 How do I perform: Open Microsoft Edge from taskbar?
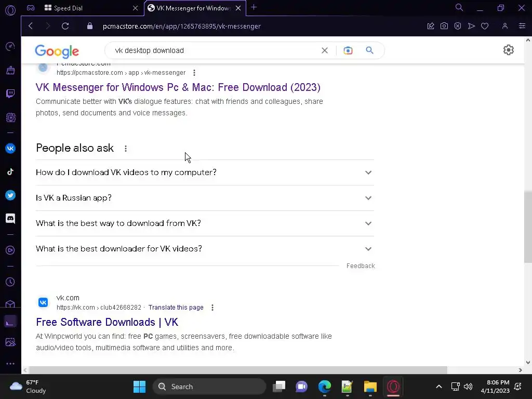point(325,387)
